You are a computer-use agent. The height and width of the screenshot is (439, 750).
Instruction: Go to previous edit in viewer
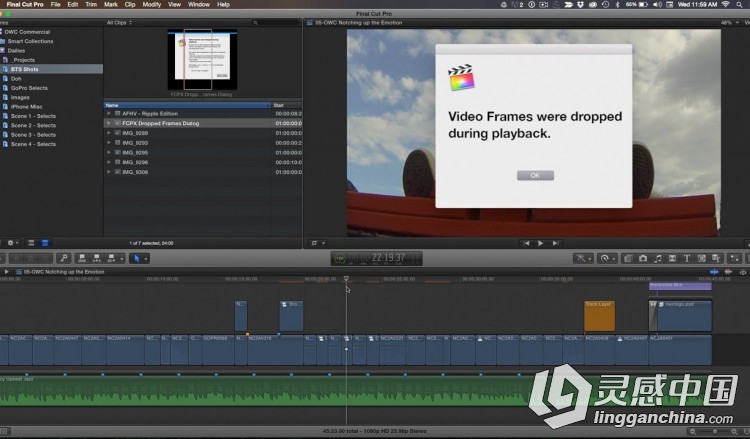[x=526, y=243]
